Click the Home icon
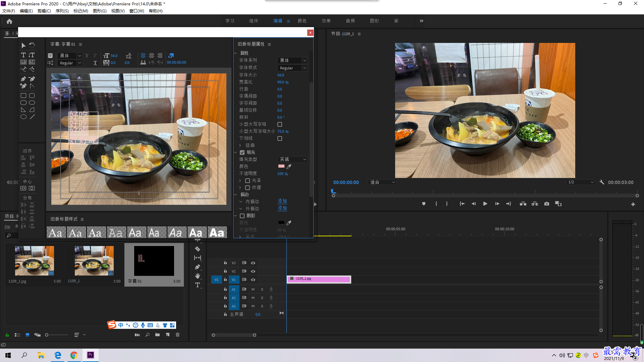This screenshot has width=644, height=362. pos(9,21)
